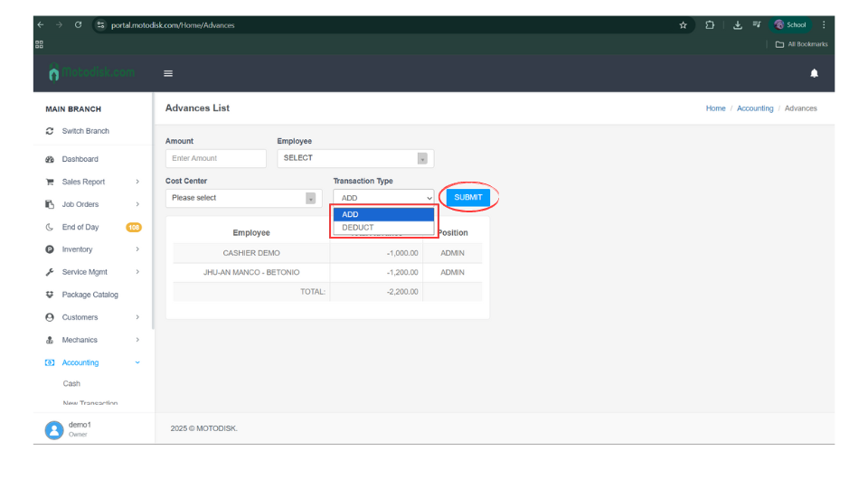Open End of Day menu item
This screenshot has height=488, width=868.
tap(80, 227)
